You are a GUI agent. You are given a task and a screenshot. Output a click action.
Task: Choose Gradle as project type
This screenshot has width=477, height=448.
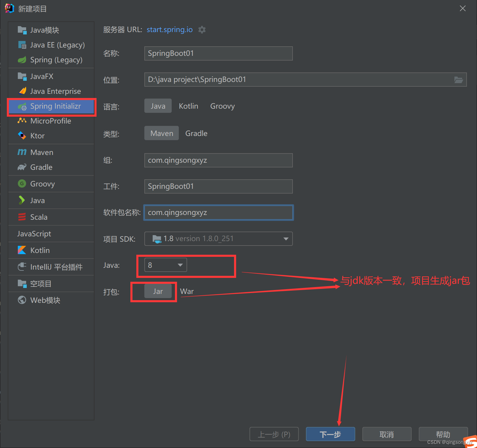pos(196,133)
